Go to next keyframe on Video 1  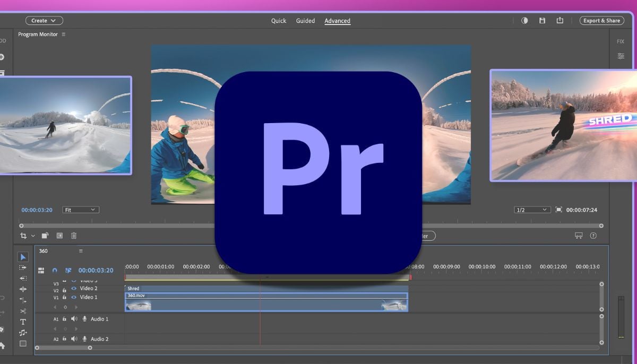click(76, 307)
